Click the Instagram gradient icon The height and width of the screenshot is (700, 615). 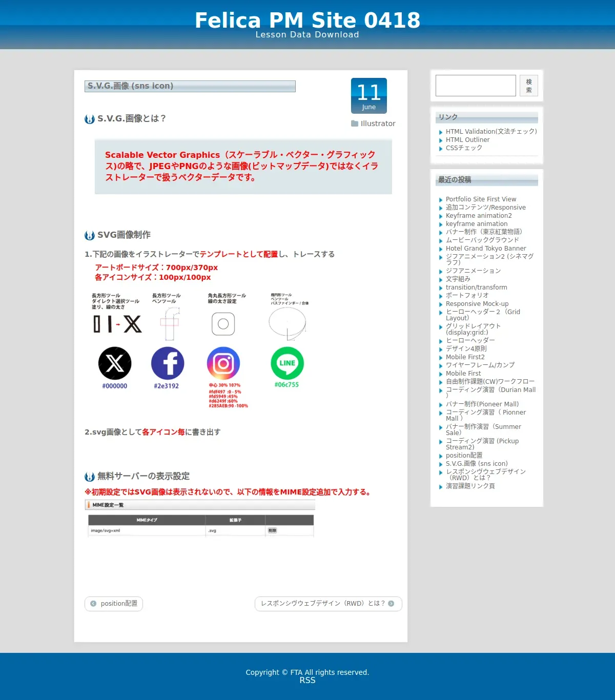[x=223, y=363]
